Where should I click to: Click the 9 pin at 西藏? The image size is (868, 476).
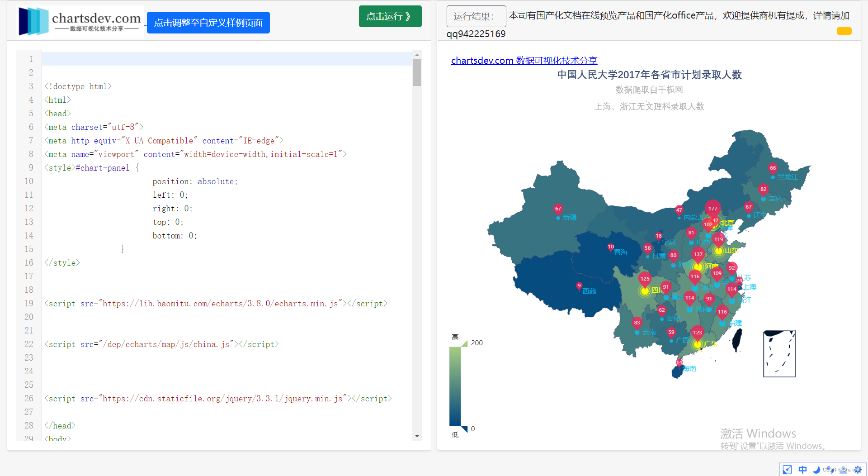(579, 286)
